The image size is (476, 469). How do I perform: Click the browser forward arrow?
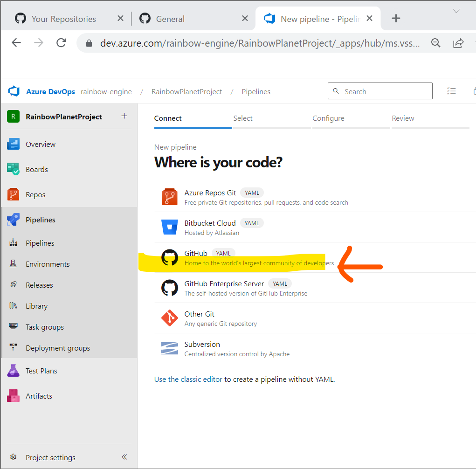tap(39, 43)
